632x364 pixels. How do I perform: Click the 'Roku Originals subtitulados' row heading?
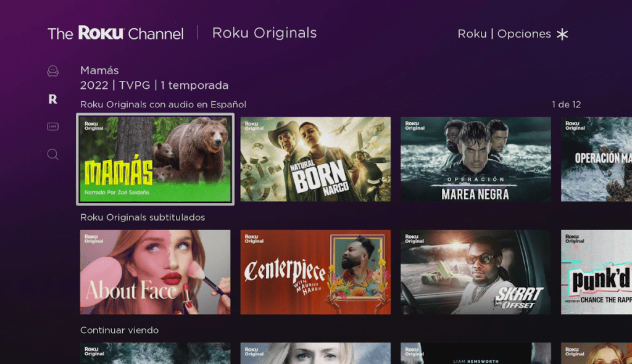point(143,217)
